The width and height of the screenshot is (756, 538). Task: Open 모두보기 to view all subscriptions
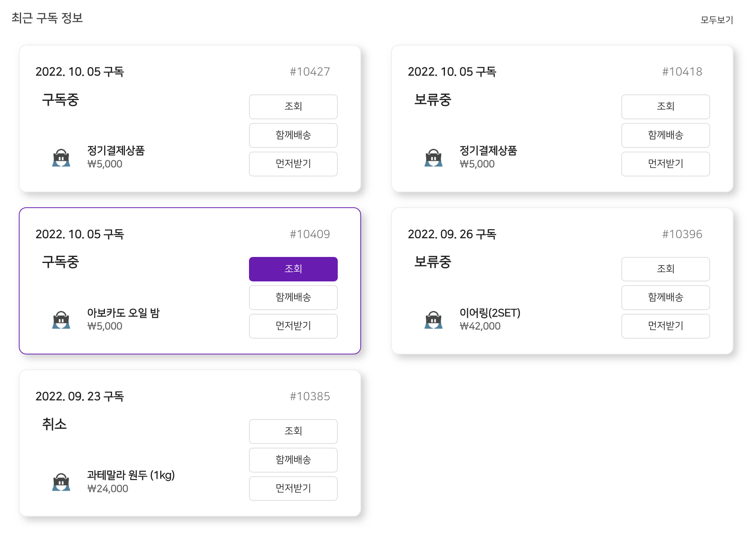point(717,20)
